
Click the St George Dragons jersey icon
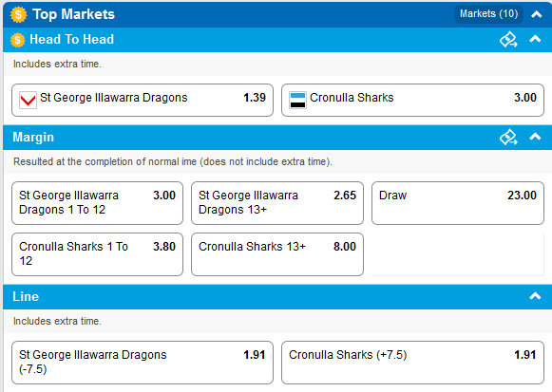pyautogui.click(x=28, y=100)
